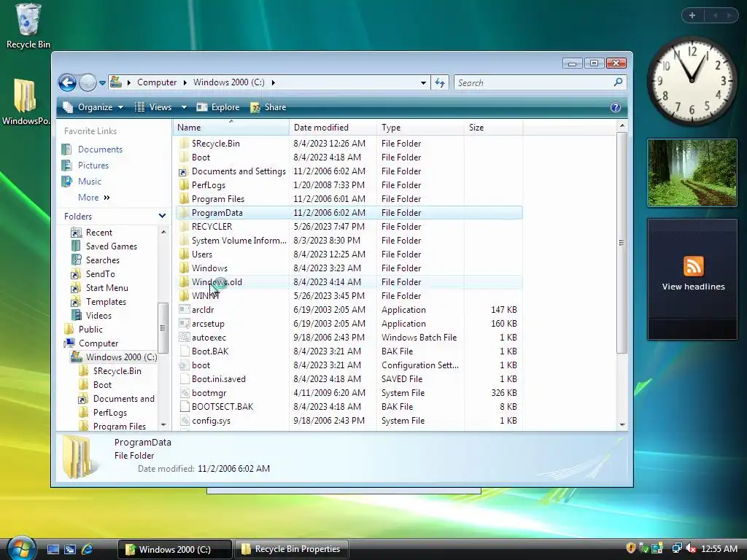Select the BOOTSECT.BAK file icon
This screenshot has height=560, width=747.
pos(184,407)
